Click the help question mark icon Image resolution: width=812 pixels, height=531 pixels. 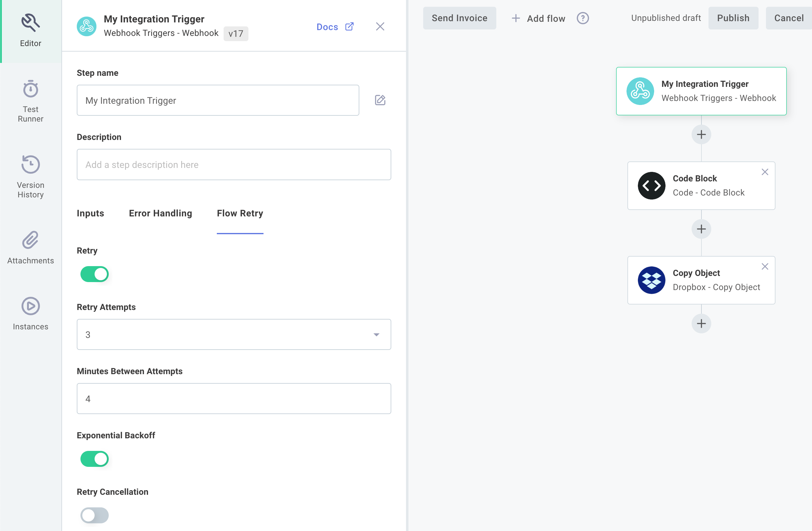click(583, 18)
